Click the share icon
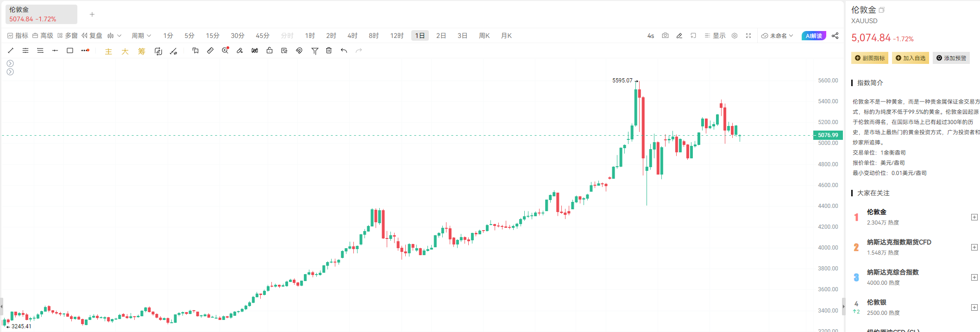 pos(835,36)
